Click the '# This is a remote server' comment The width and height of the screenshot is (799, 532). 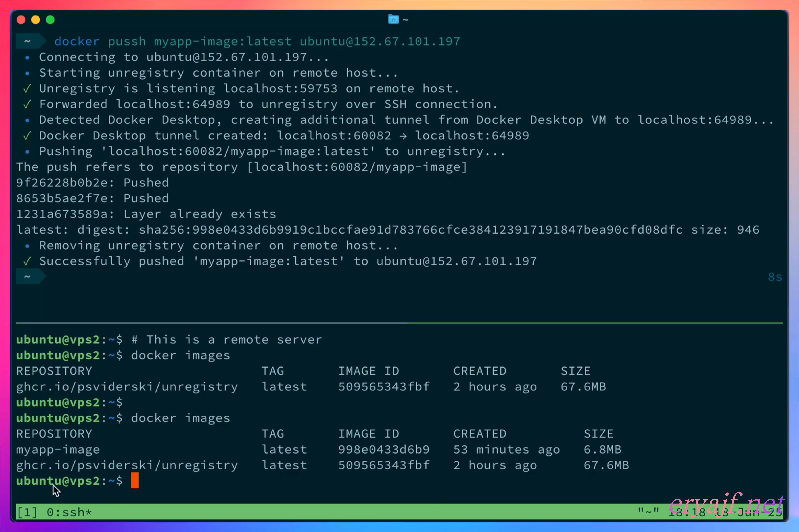[226, 340]
